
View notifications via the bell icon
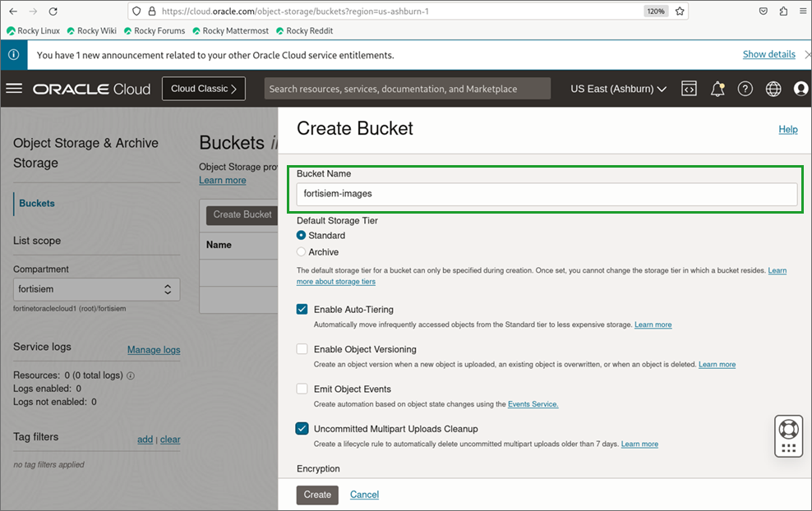(717, 89)
